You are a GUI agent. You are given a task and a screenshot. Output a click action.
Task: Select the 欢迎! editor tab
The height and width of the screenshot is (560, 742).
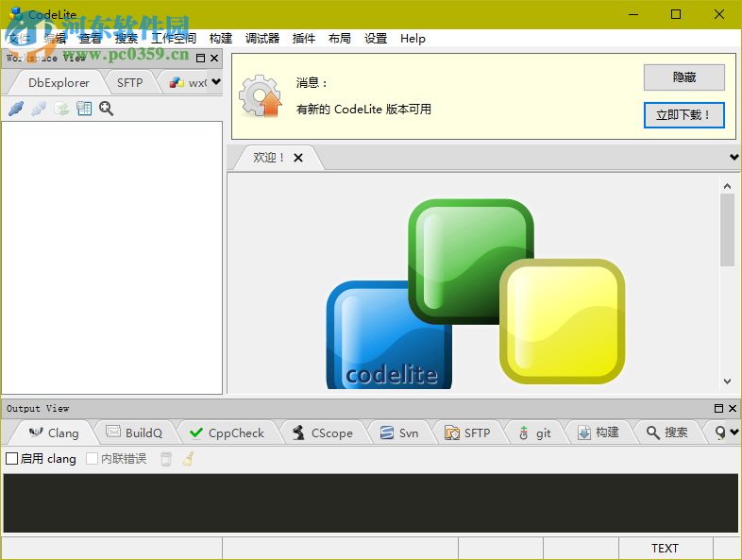(268, 158)
